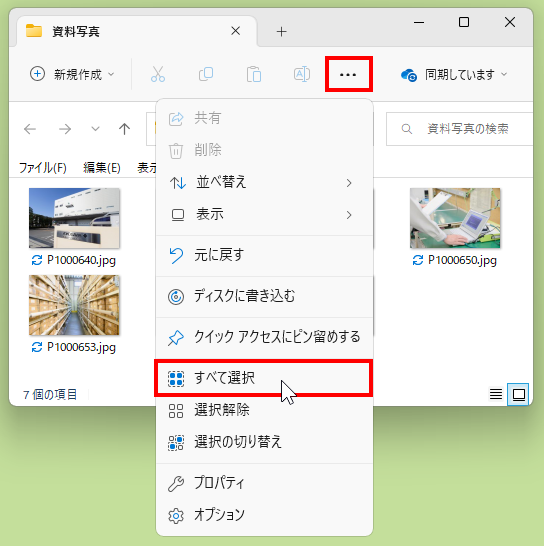Image resolution: width=544 pixels, height=546 pixels.
Task: Click the copy icon in toolbar
Action: 206,74
